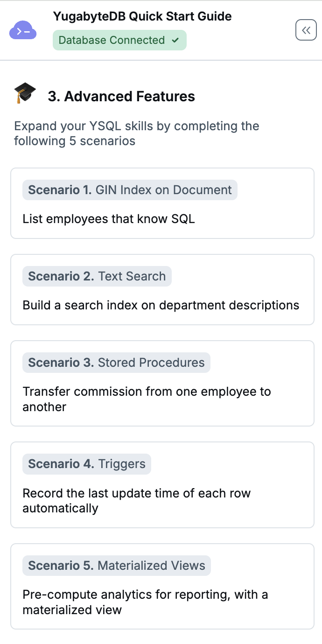This screenshot has width=322, height=644.
Task: Click the cloud shell terminal icon
Action: pos(23,31)
